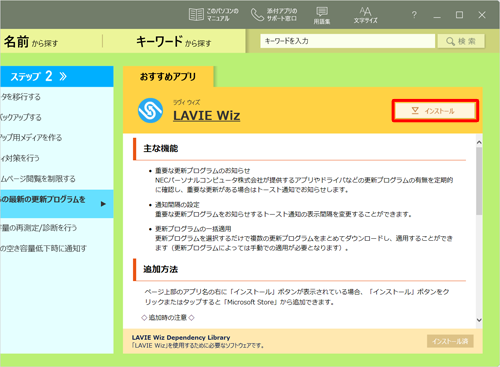Click the 追加方法 section heading

coord(161,269)
